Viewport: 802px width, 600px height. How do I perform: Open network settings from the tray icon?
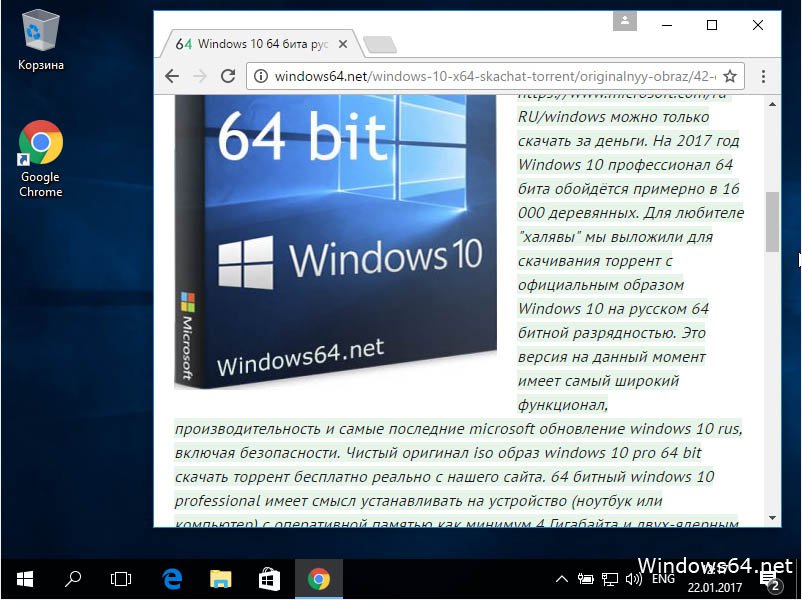[609, 579]
